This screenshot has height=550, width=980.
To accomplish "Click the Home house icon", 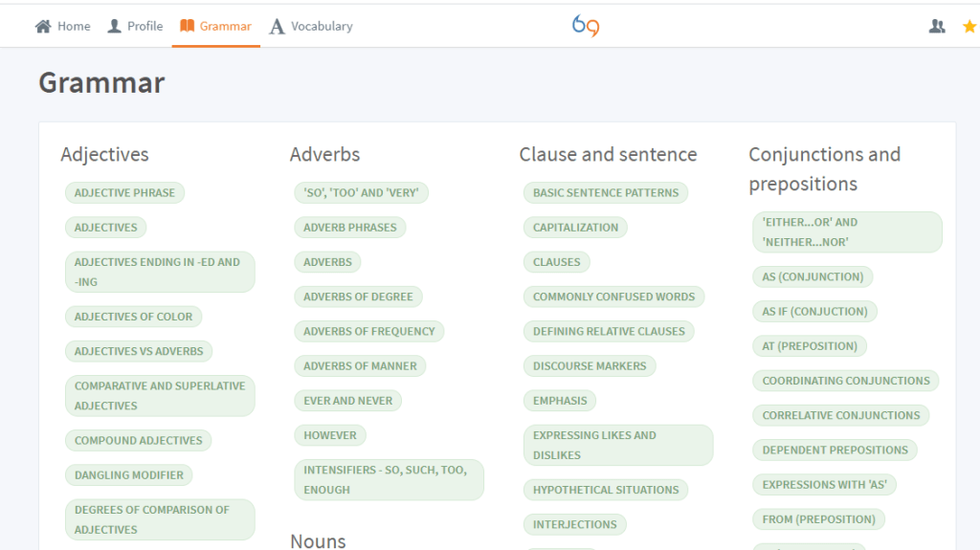I will 43,27.
